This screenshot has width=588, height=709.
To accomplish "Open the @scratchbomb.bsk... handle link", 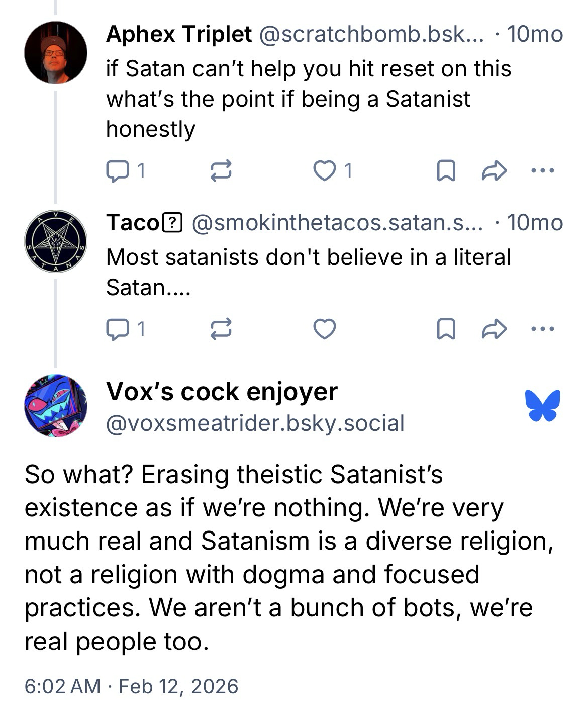I will tap(371, 34).
